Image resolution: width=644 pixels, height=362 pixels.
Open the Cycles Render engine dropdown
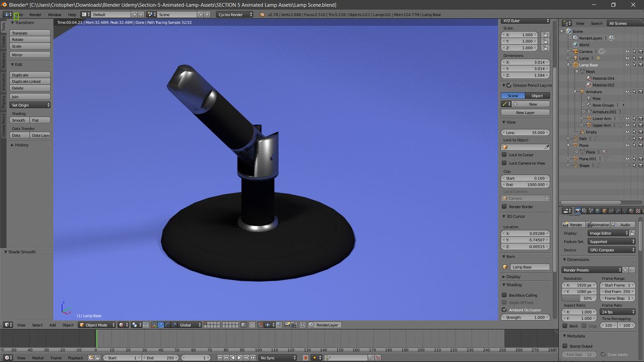[234, 14]
